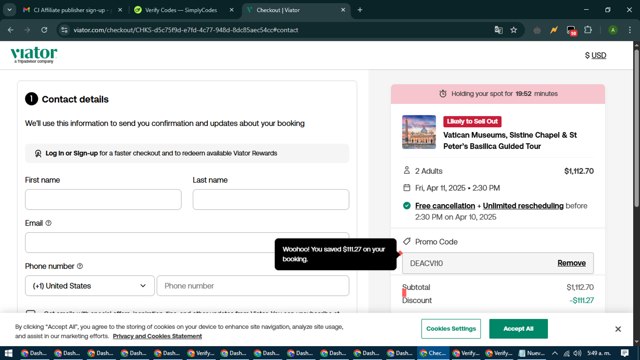Open a new browser tab
Screen dimensions: 640x360
360,10
